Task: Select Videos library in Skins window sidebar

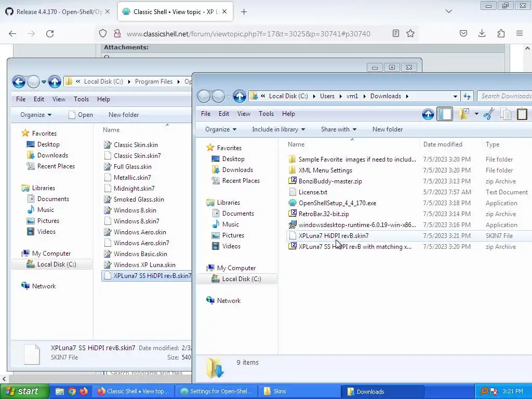Action: (46, 232)
